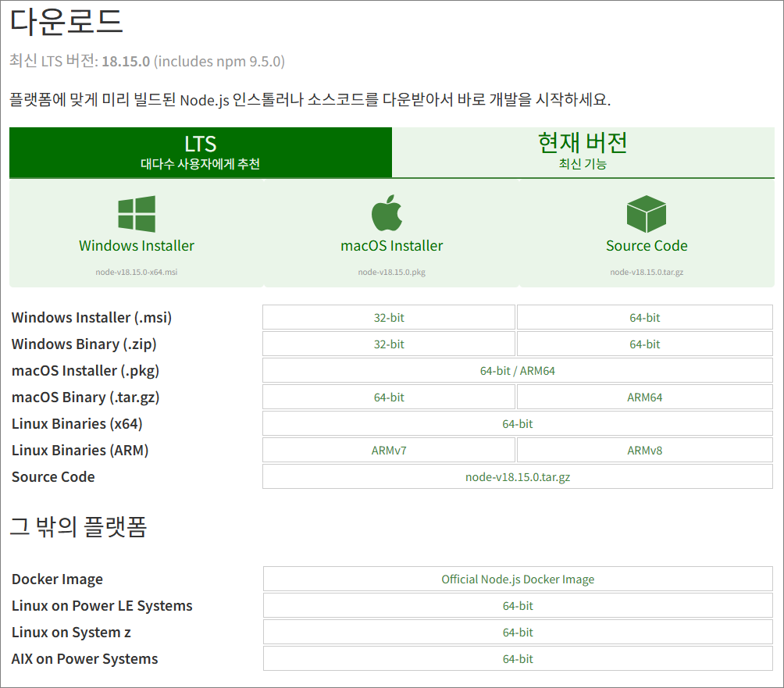Click the Windows logo icon

tap(137, 214)
